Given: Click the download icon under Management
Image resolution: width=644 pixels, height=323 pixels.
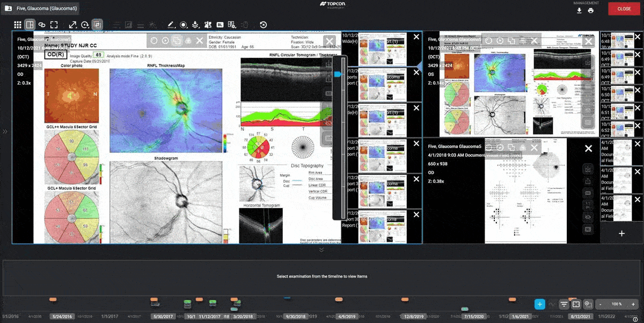Looking at the screenshot, I should coord(579,11).
